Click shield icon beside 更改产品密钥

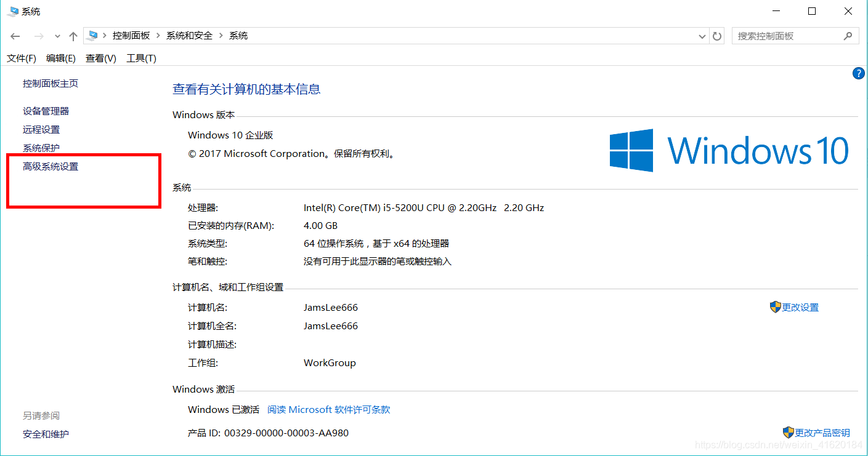coord(789,433)
